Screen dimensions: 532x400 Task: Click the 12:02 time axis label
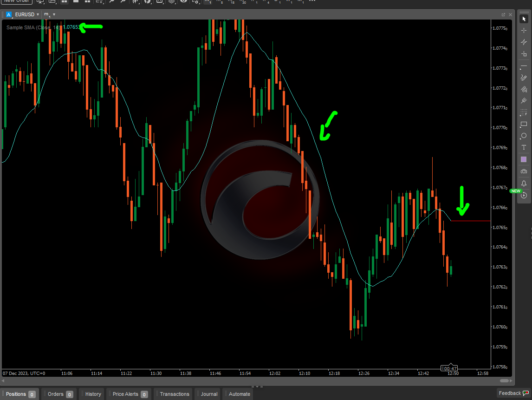click(x=275, y=373)
